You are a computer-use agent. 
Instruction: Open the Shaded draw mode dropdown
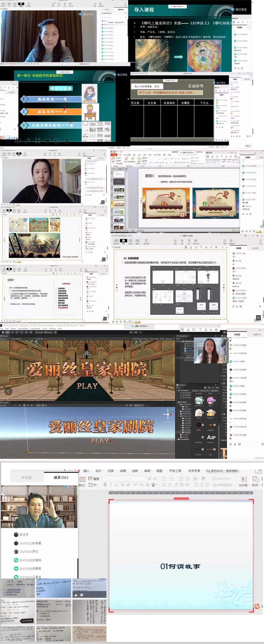click(8, 405)
